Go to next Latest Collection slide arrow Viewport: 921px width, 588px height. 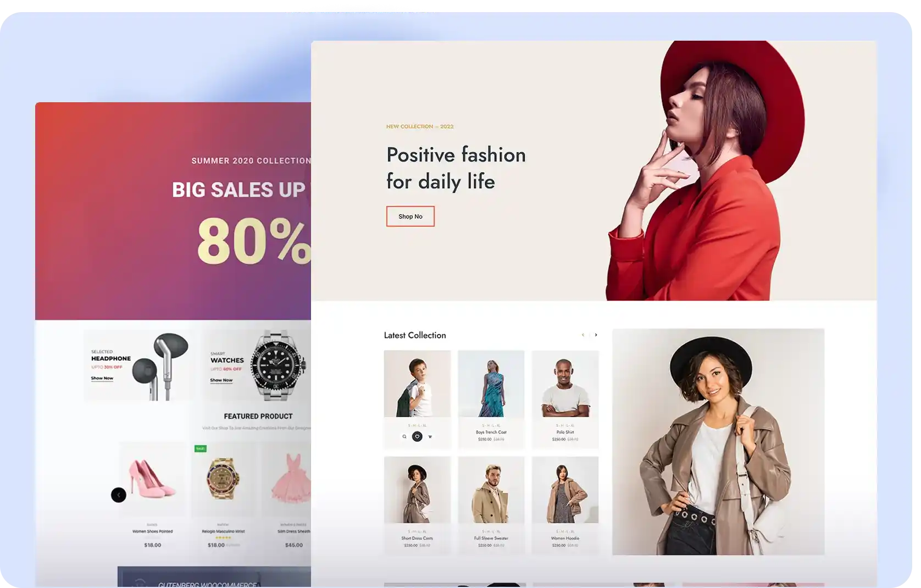pos(596,335)
